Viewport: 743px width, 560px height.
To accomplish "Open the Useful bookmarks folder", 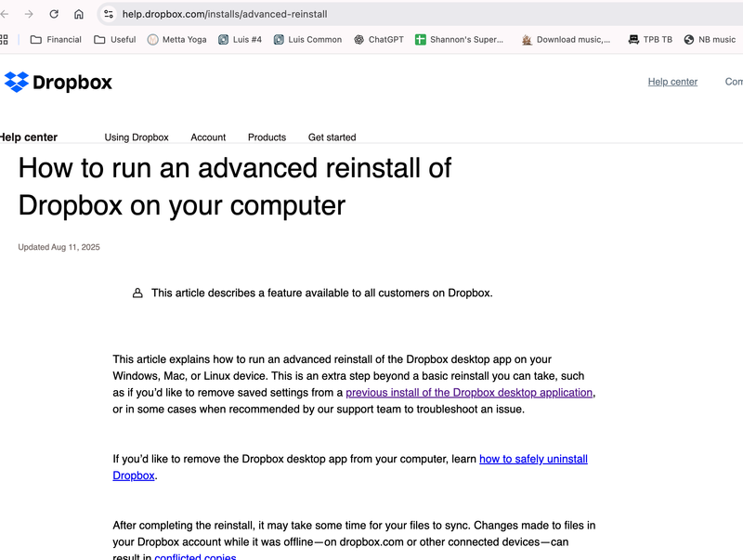I will [x=114, y=40].
